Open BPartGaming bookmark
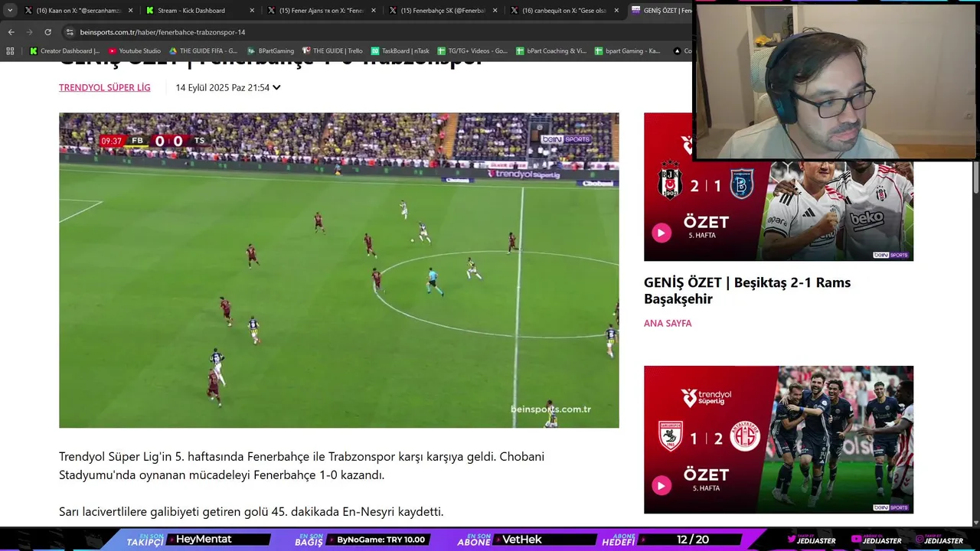Image resolution: width=980 pixels, height=551 pixels. click(271, 51)
